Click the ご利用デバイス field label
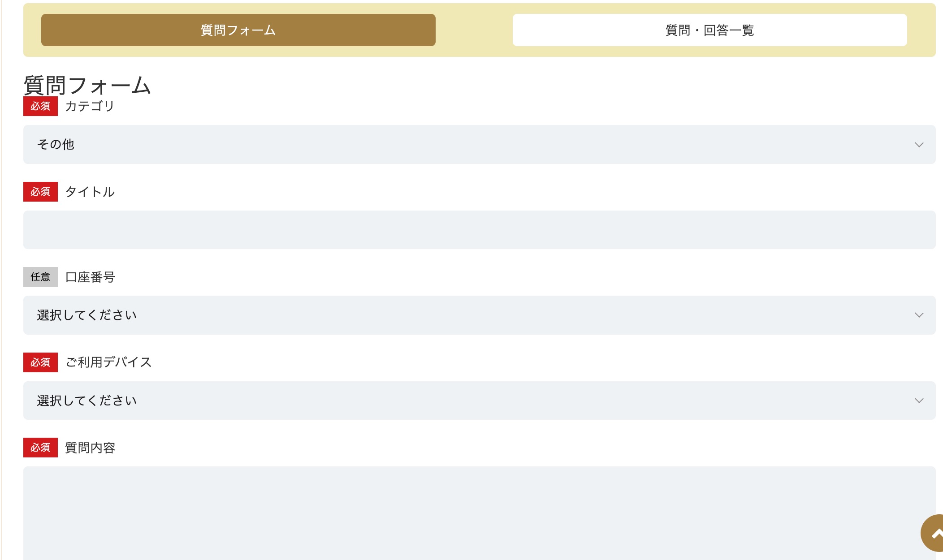The height and width of the screenshot is (560, 943). pyautogui.click(x=109, y=362)
